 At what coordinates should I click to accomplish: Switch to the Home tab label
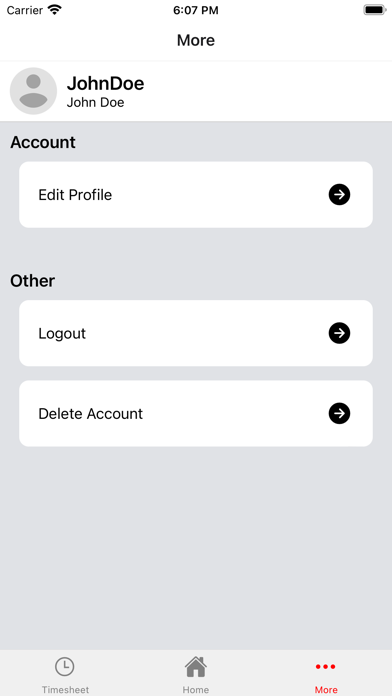196,690
